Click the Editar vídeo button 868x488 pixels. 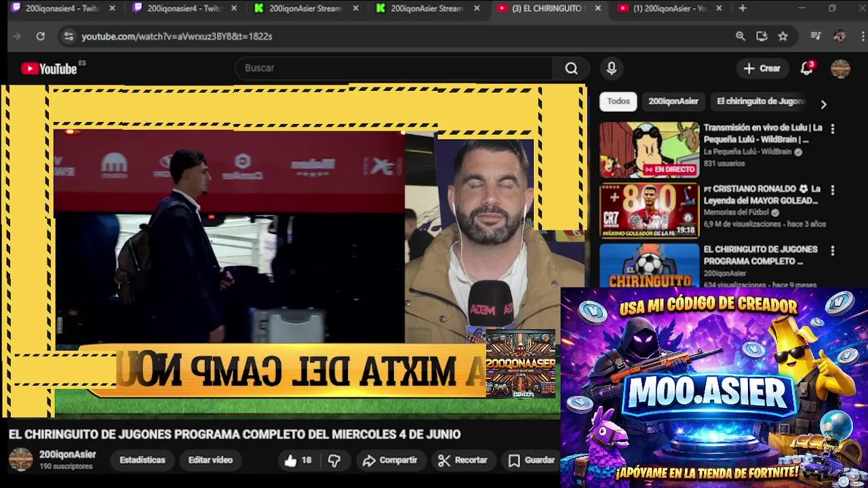[210, 460]
